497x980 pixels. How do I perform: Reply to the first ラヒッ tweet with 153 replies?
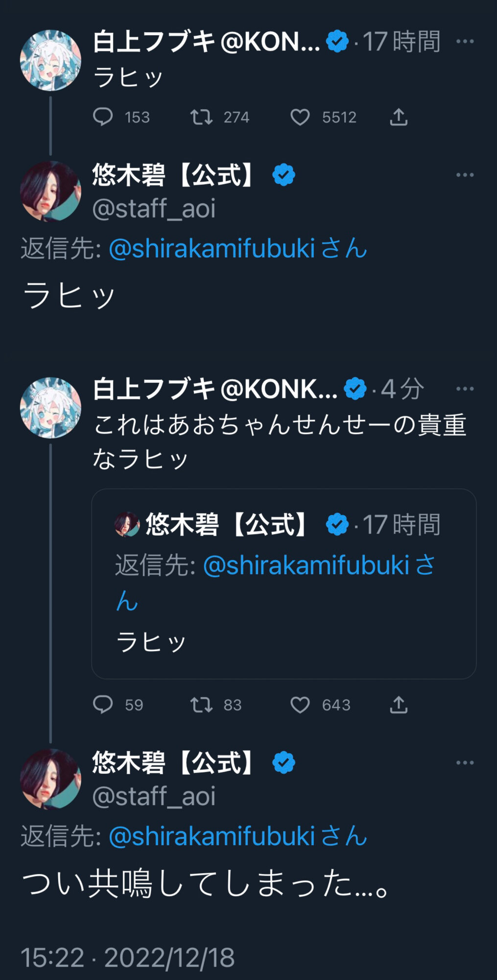[103, 117]
